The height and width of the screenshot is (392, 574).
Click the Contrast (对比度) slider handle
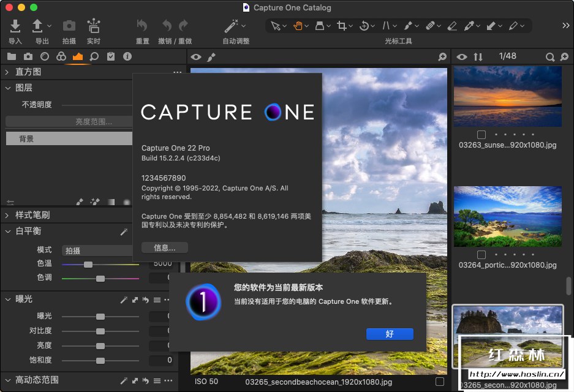[100, 331]
